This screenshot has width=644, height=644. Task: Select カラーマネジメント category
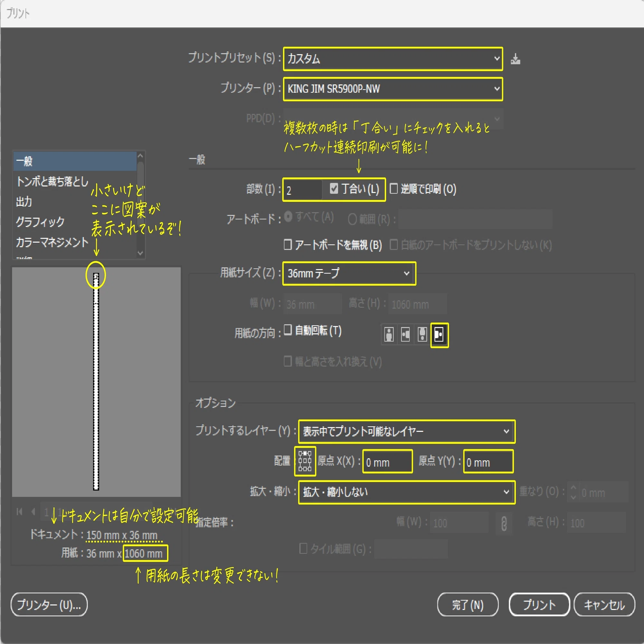coord(75,242)
